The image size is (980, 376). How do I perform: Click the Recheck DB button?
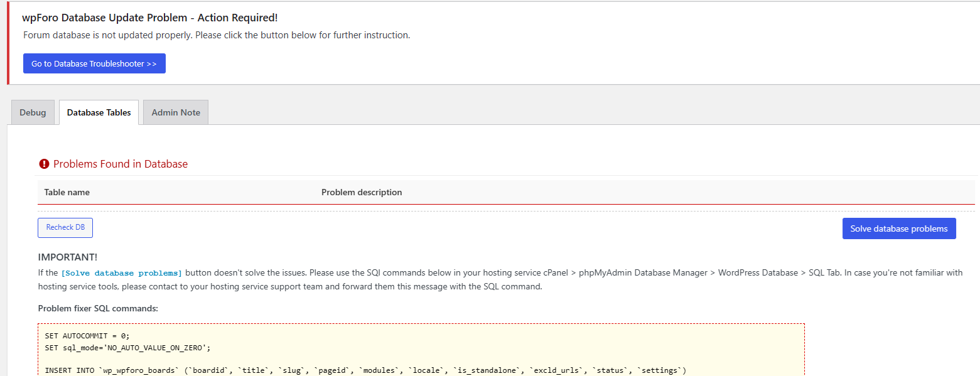tap(65, 227)
